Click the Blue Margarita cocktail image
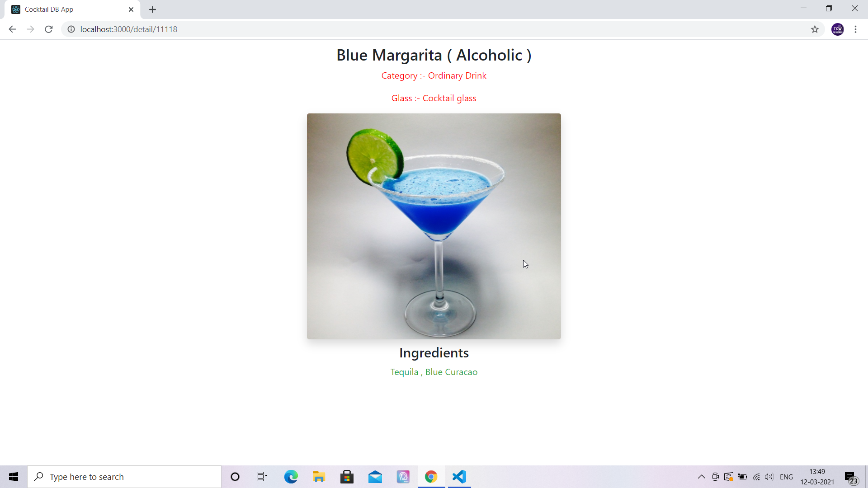The image size is (868, 488). click(x=434, y=226)
